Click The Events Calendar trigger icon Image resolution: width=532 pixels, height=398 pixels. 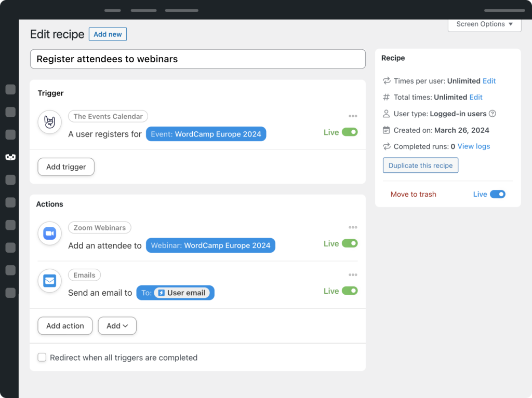pyautogui.click(x=50, y=122)
